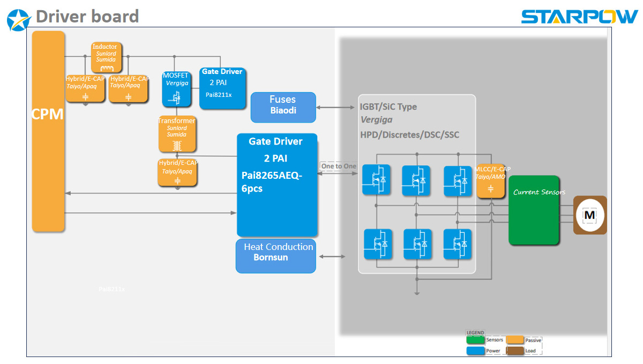Select the transistor symbol in the MOSFET block
Image resolution: width=643 pixels, height=364 pixels.
(176, 97)
